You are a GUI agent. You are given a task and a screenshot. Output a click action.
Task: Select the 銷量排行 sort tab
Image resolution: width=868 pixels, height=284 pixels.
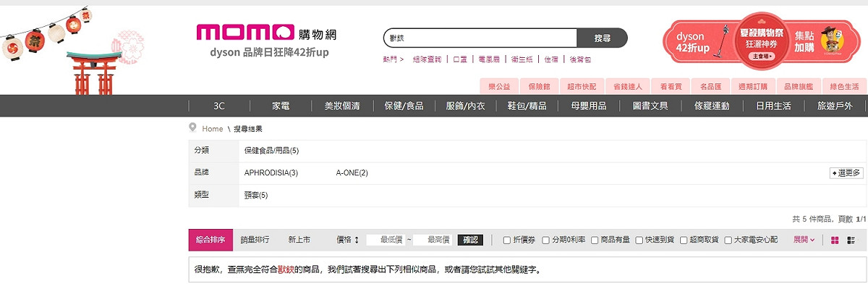click(255, 240)
